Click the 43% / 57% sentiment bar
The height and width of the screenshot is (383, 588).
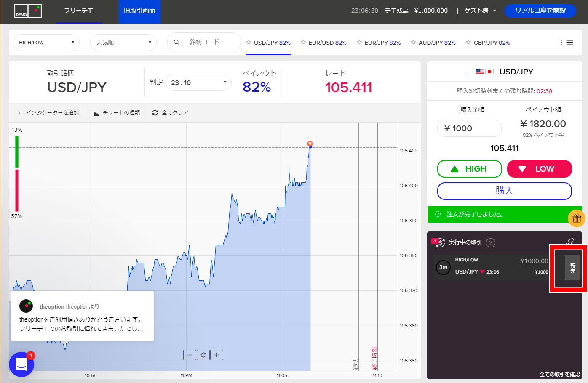(17, 173)
